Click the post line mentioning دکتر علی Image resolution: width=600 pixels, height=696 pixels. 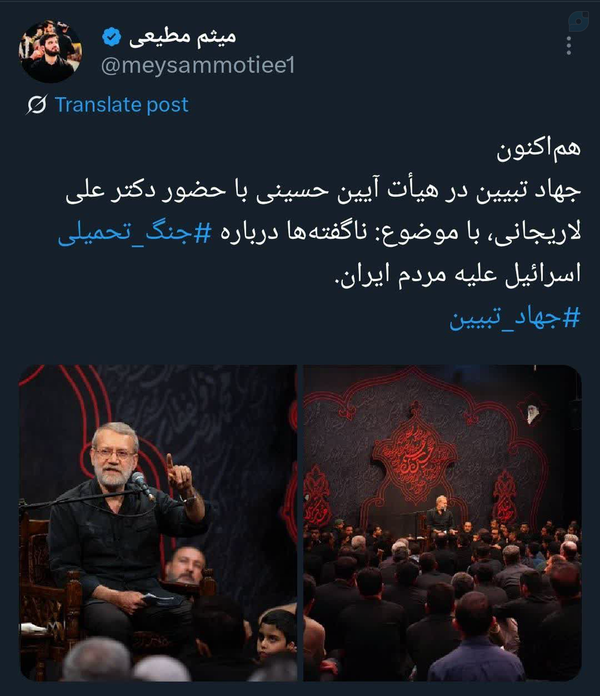(x=323, y=191)
